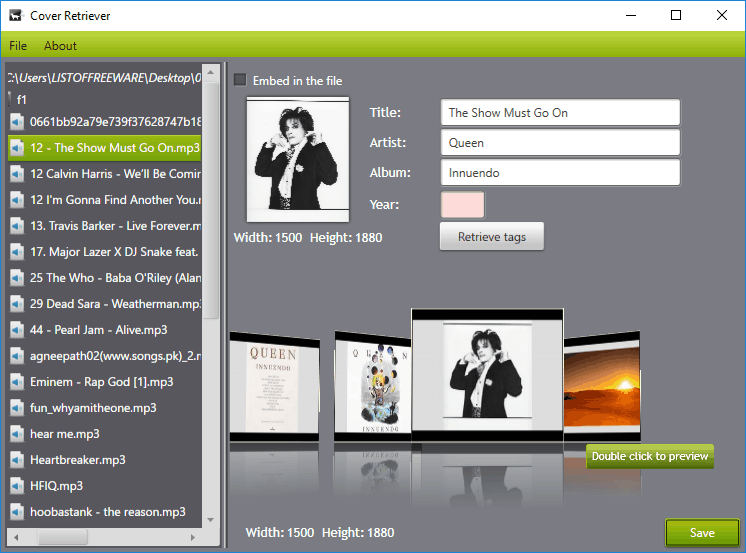Click the Cover Retriever app icon in title bar
The height and width of the screenshot is (553, 746).
16,16
